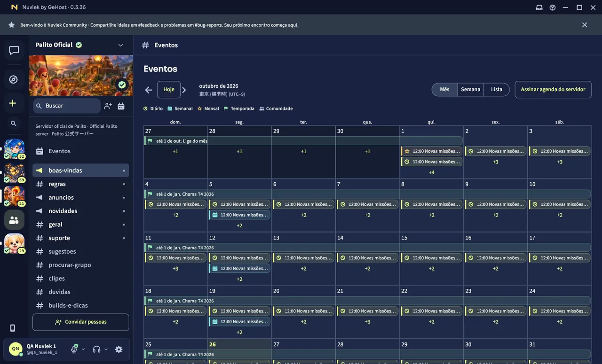Open the Eventos entry in the sidebar
This screenshot has height=364, width=602.
pos(81,151)
